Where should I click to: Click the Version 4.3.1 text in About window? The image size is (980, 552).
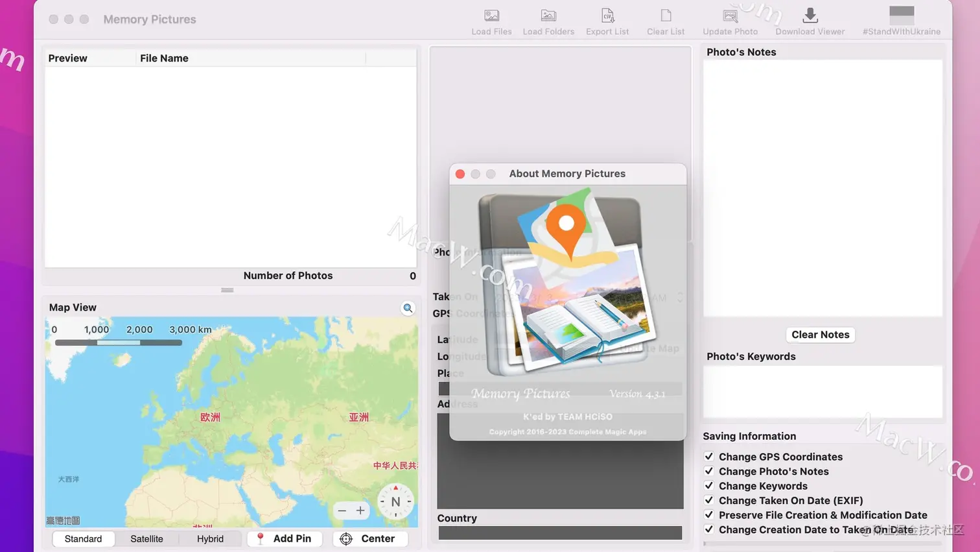pos(637,394)
